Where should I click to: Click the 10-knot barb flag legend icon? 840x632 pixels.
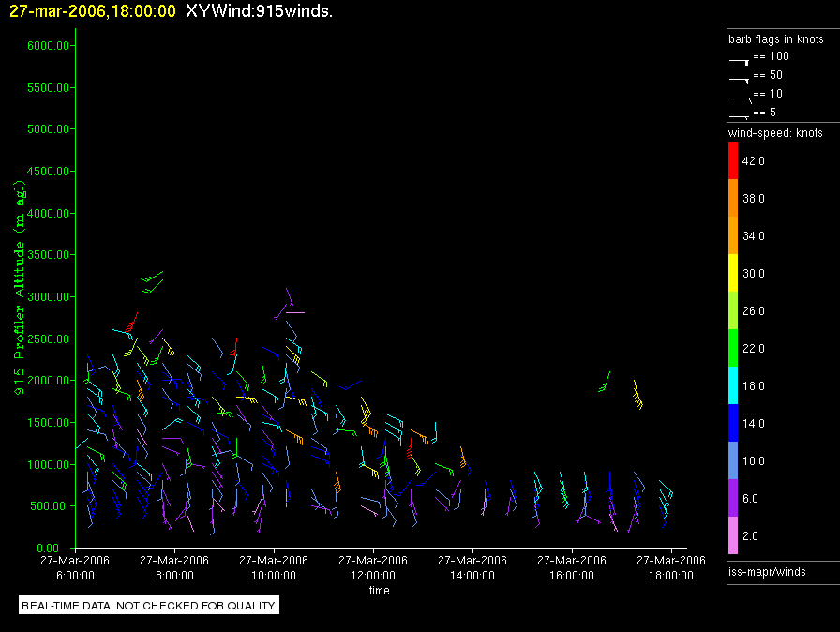(x=739, y=97)
